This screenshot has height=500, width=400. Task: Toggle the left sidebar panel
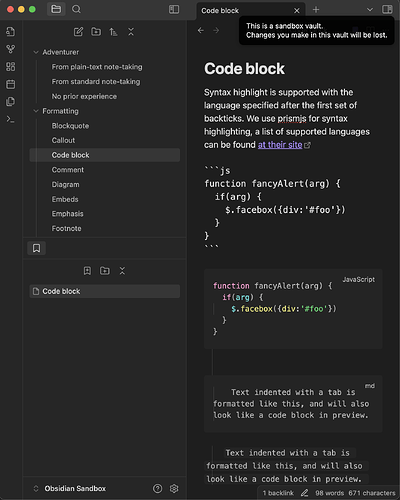tap(174, 9)
